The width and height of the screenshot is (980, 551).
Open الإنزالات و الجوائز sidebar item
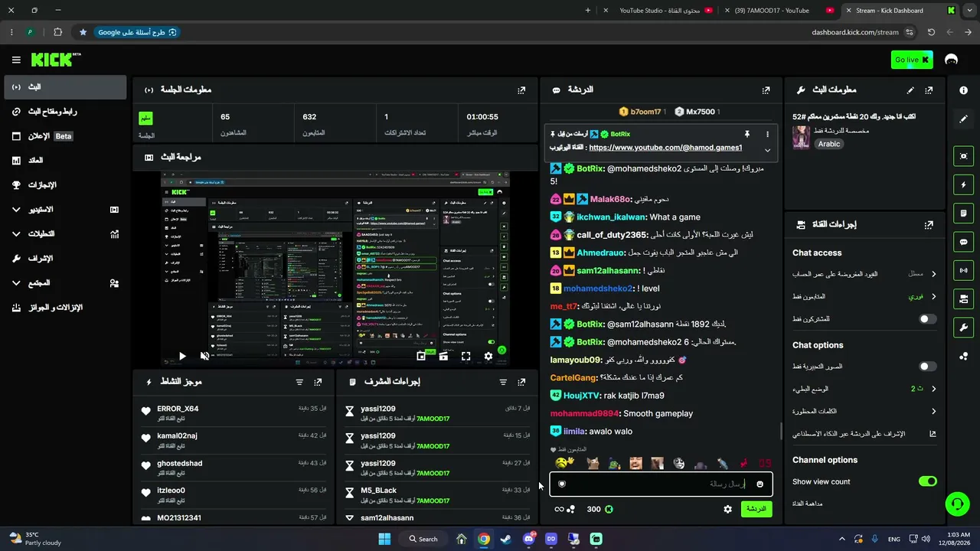point(65,308)
